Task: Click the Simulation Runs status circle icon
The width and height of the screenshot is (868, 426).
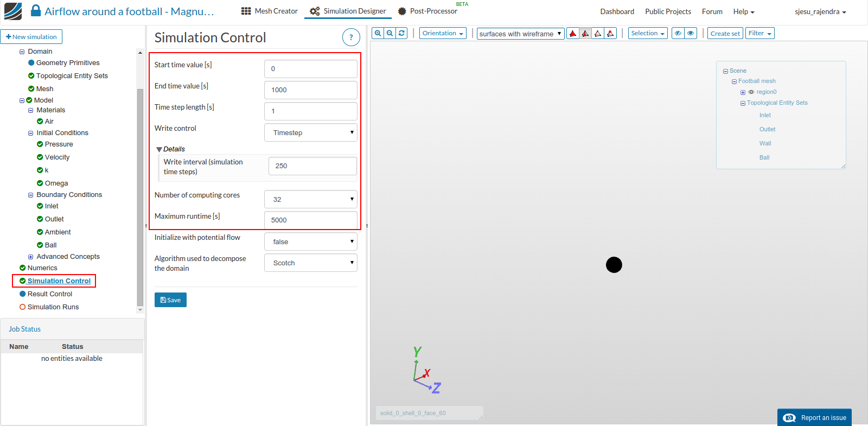Action: tap(23, 307)
